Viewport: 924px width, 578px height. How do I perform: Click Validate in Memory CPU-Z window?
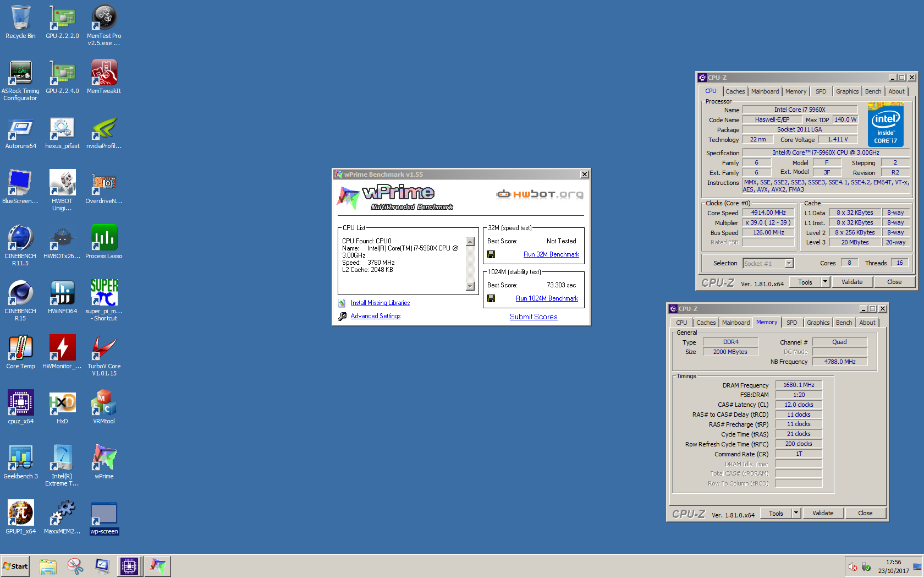pos(823,513)
